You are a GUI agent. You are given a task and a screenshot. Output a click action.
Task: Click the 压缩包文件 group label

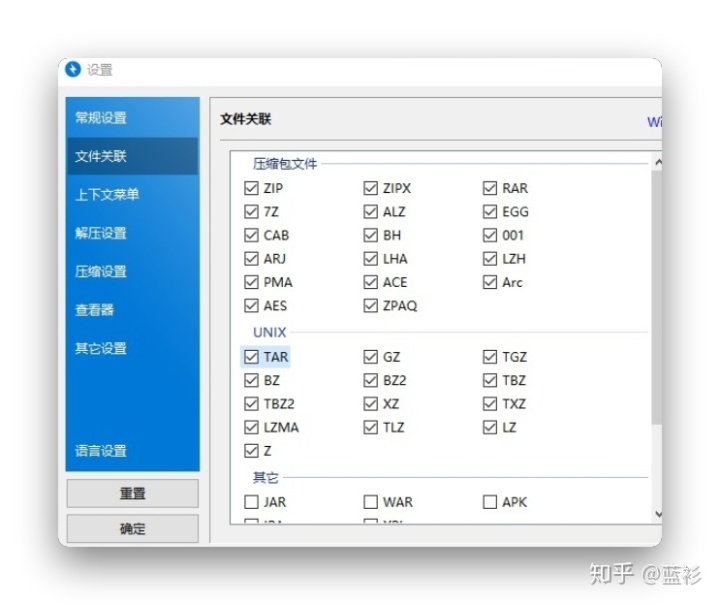285,164
